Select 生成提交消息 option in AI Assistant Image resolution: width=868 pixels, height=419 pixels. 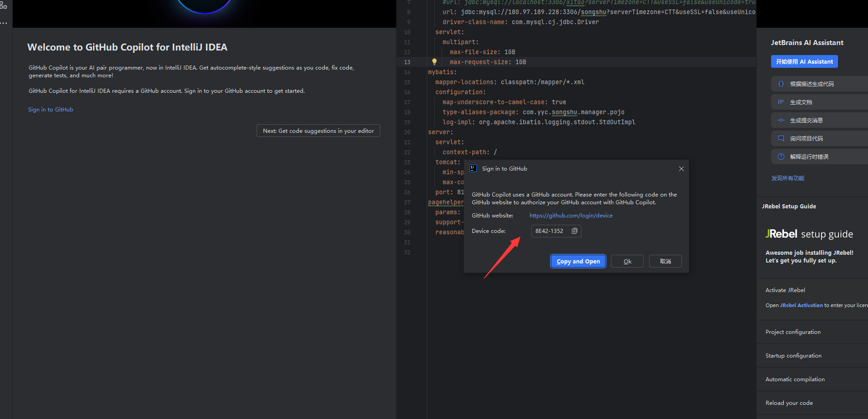click(819, 120)
